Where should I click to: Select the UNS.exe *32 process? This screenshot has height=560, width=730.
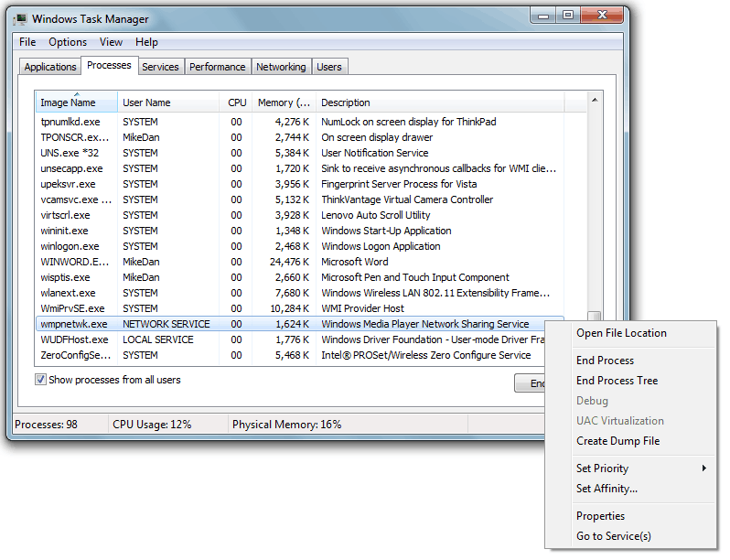(299, 153)
